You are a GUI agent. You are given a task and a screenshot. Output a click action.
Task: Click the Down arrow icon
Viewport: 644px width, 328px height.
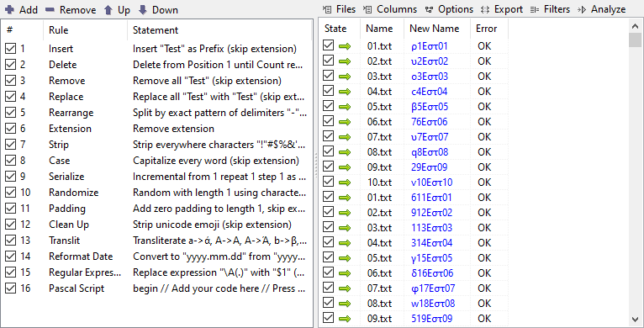pyautogui.click(x=143, y=9)
